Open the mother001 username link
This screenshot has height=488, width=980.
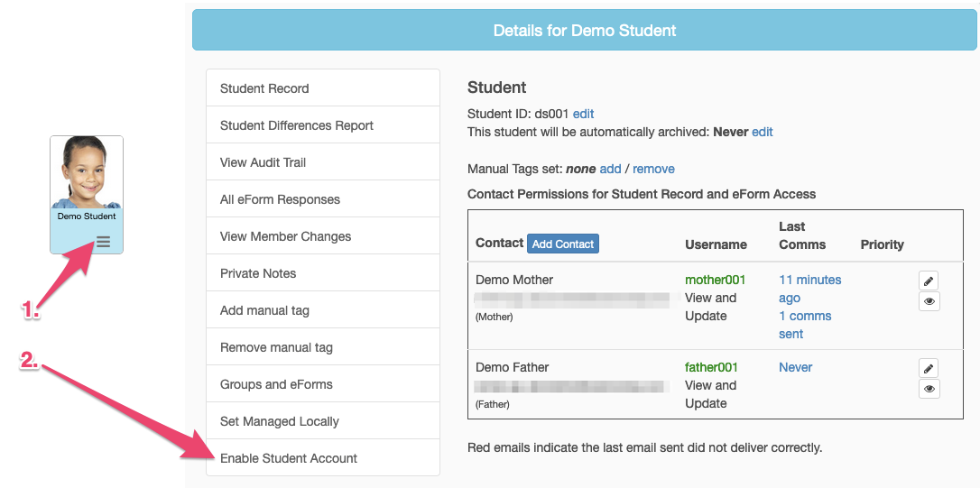tap(716, 280)
